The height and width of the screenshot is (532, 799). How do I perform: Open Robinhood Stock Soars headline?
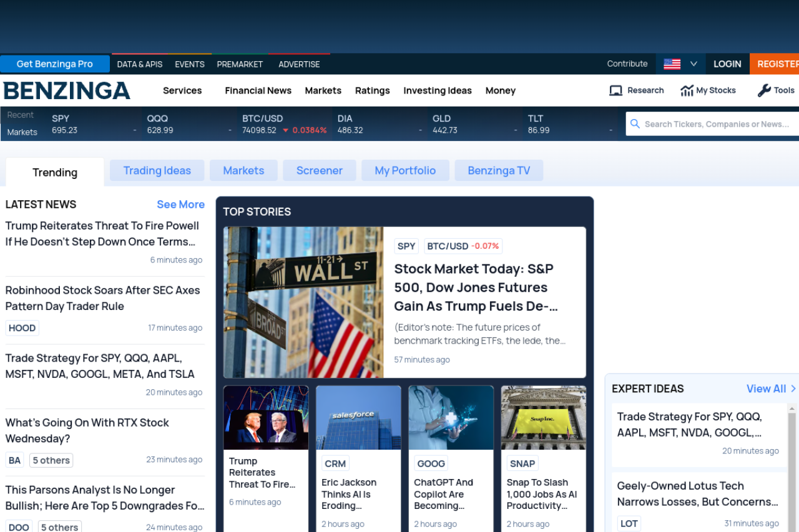coord(103,298)
